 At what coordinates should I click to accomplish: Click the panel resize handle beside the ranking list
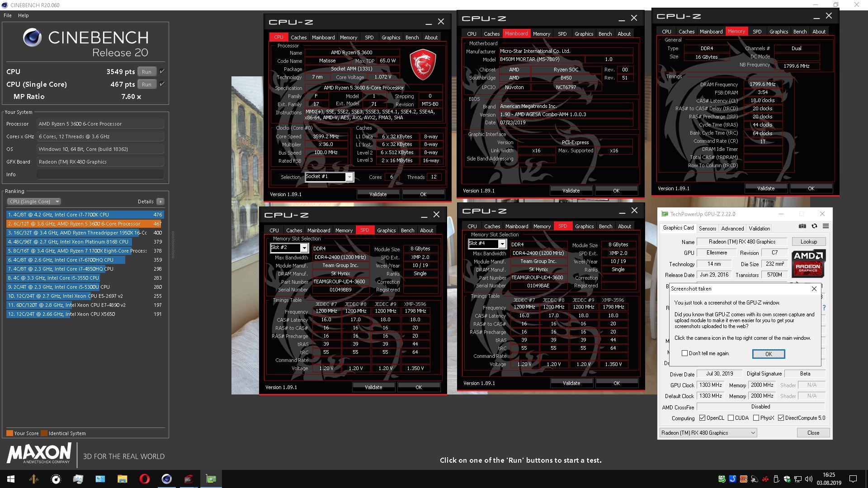click(172, 244)
